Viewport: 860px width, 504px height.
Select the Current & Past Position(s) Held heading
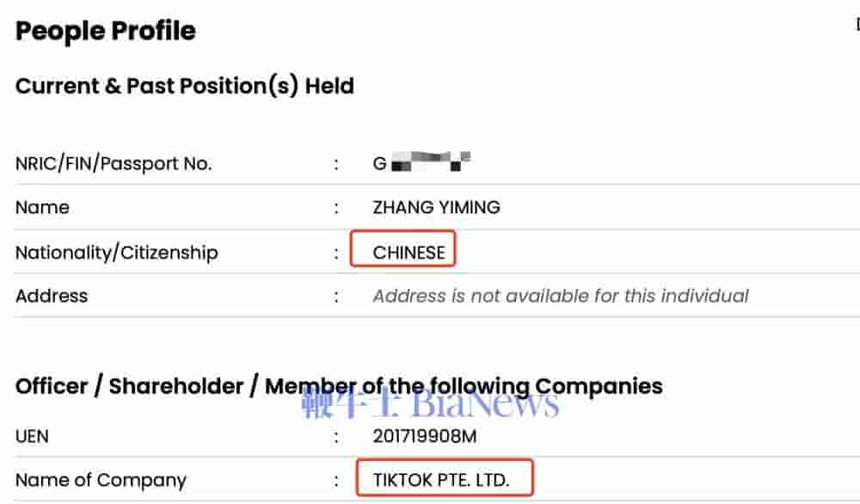(x=185, y=86)
